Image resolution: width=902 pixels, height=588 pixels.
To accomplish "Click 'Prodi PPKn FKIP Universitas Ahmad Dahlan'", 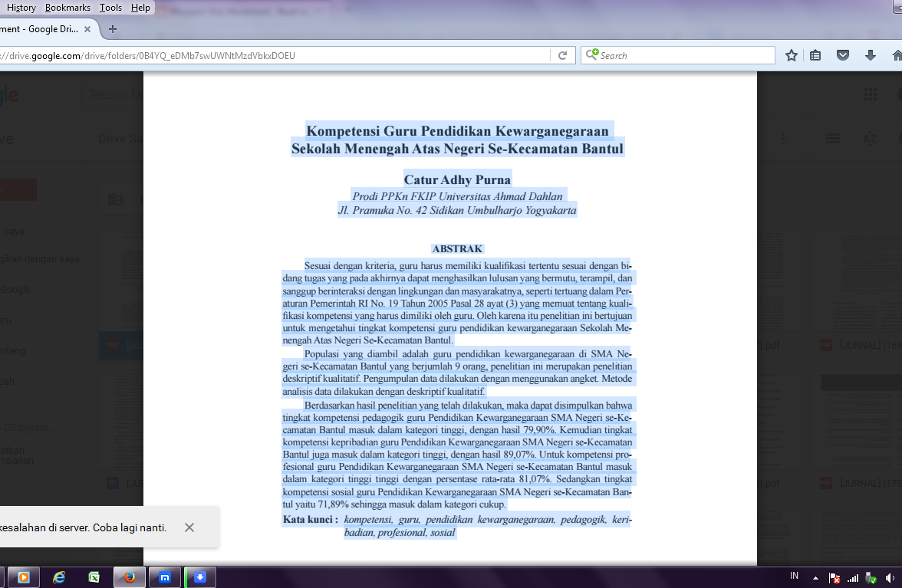I will click(457, 196).
